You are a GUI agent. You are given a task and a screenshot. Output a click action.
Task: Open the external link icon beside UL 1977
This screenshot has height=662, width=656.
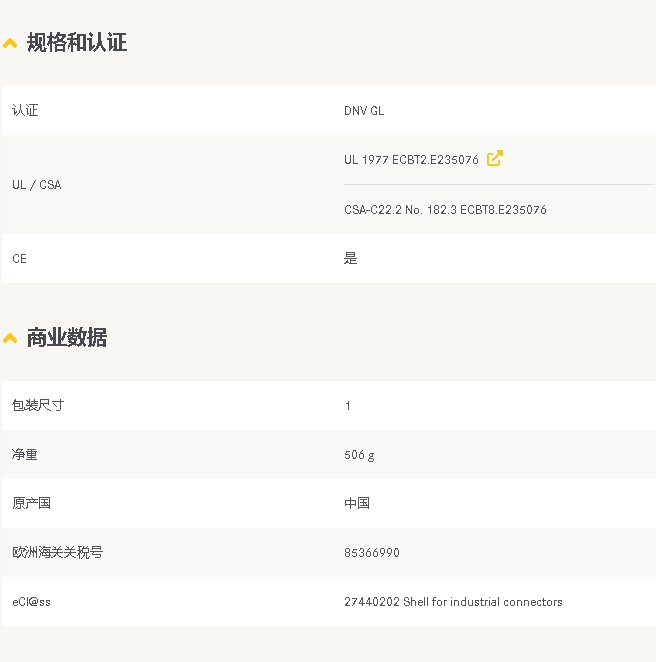pos(494,158)
